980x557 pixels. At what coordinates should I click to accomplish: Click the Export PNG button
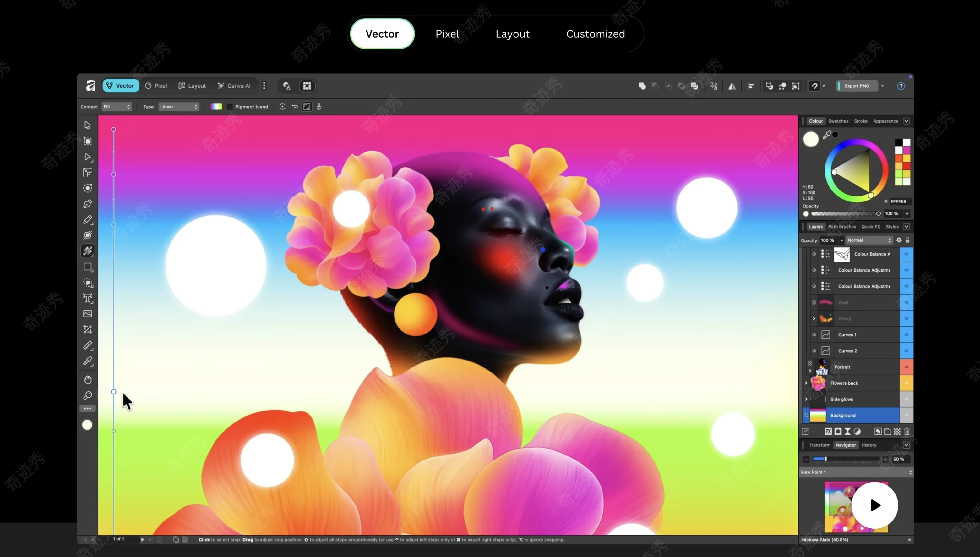(857, 86)
